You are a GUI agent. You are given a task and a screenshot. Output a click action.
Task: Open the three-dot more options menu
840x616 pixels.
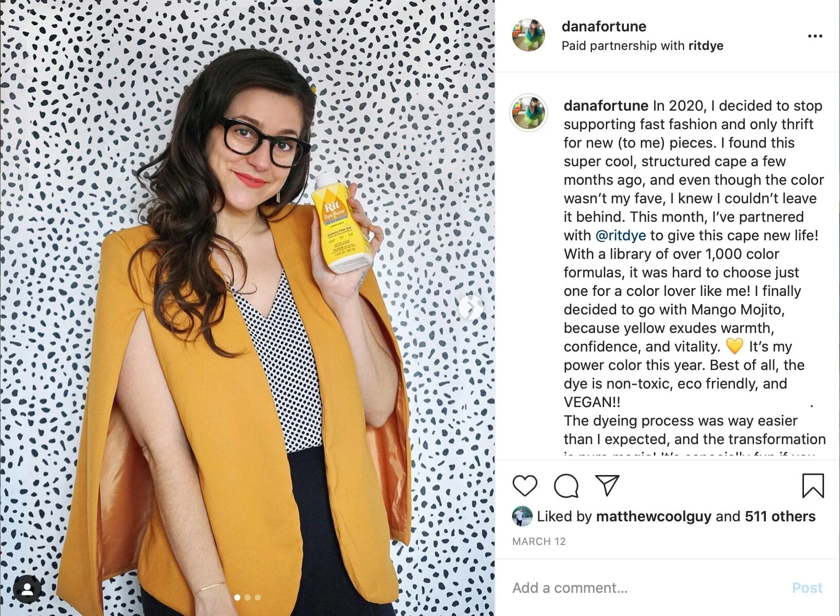[815, 36]
